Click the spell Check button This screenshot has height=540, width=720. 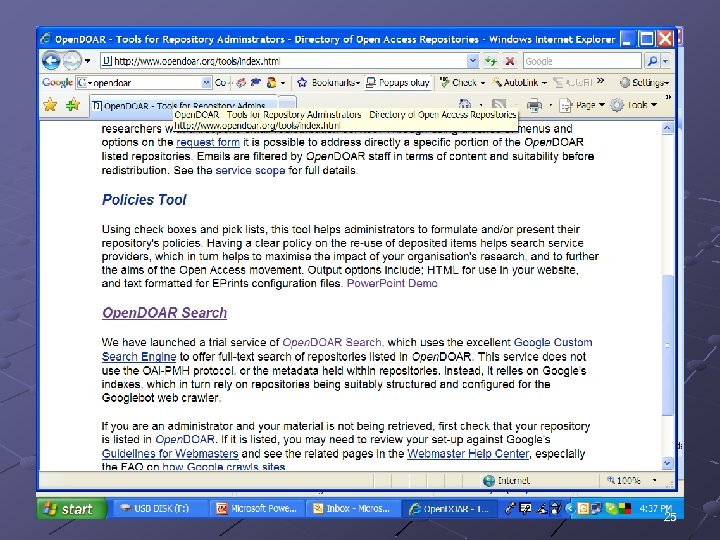(459, 83)
